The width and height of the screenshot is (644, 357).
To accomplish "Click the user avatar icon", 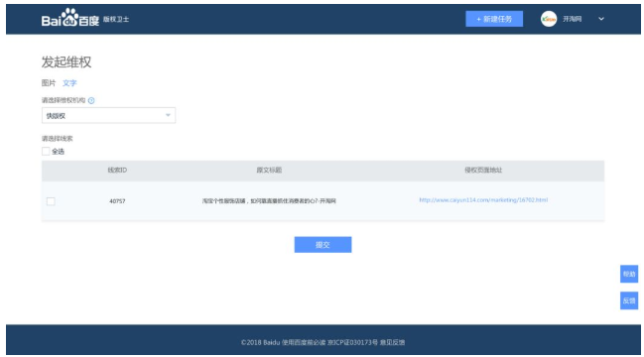I will (549, 19).
